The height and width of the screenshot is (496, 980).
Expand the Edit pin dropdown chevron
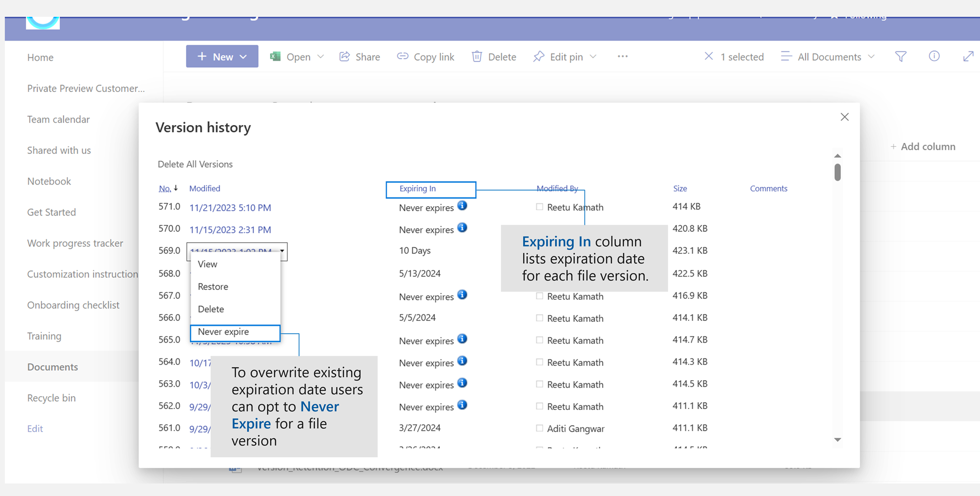593,56
